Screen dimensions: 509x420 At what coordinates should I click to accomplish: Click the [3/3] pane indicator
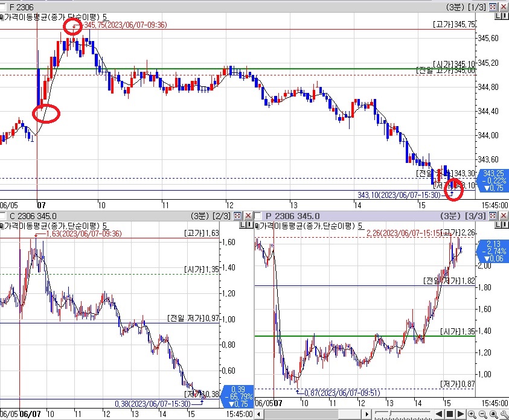coord(476,216)
